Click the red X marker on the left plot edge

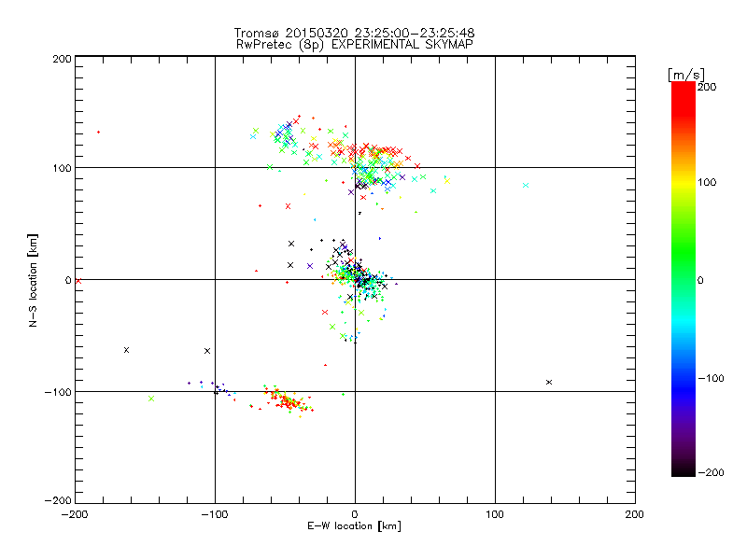pyautogui.click(x=78, y=280)
